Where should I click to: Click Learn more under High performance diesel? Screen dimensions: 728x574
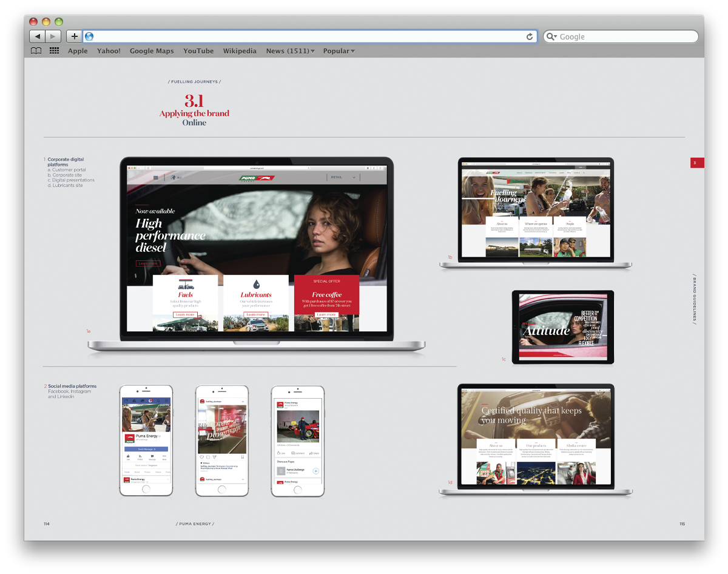pos(148,263)
